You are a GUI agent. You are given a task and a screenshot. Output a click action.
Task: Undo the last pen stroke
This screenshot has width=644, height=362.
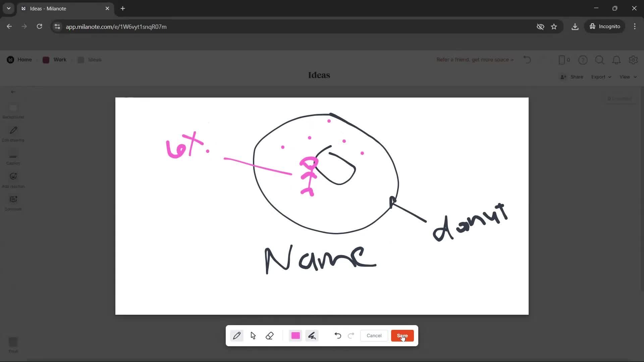pos(338,336)
